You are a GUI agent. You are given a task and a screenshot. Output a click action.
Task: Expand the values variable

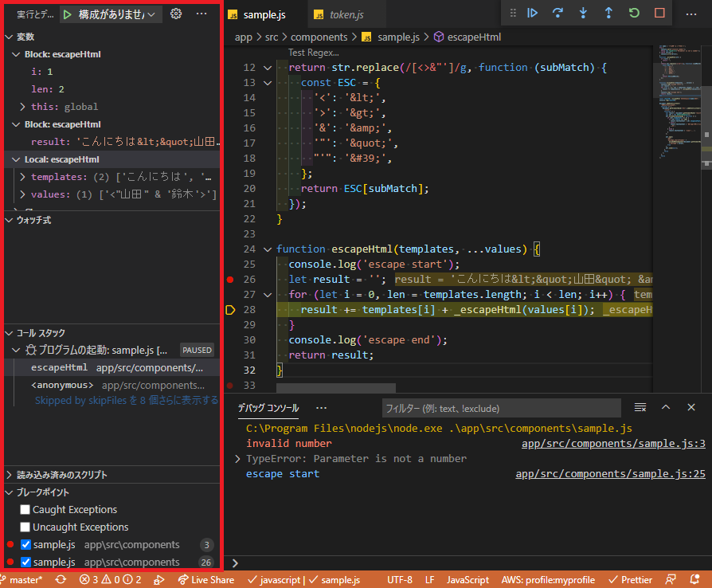click(x=23, y=194)
